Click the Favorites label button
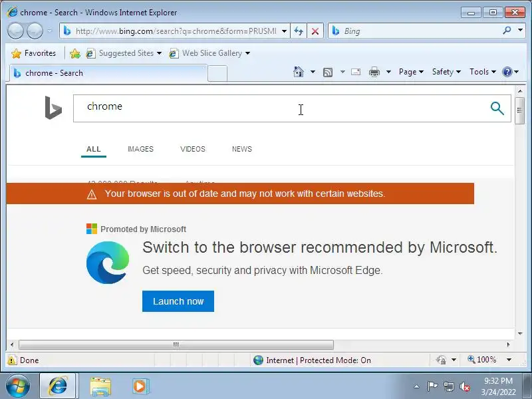 [40, 53]
